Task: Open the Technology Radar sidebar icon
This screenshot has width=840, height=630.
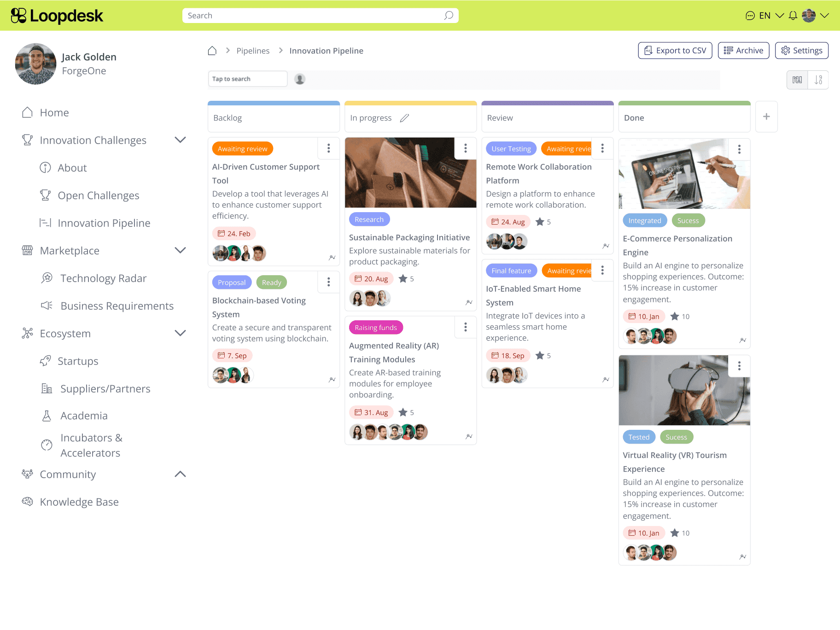Action: tap(47, 278)
